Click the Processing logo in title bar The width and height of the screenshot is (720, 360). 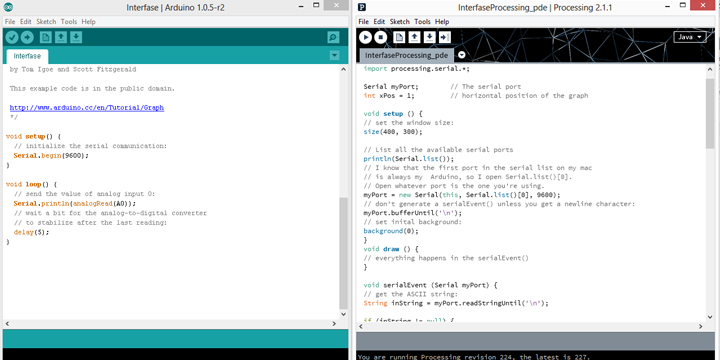coord(362,6)
